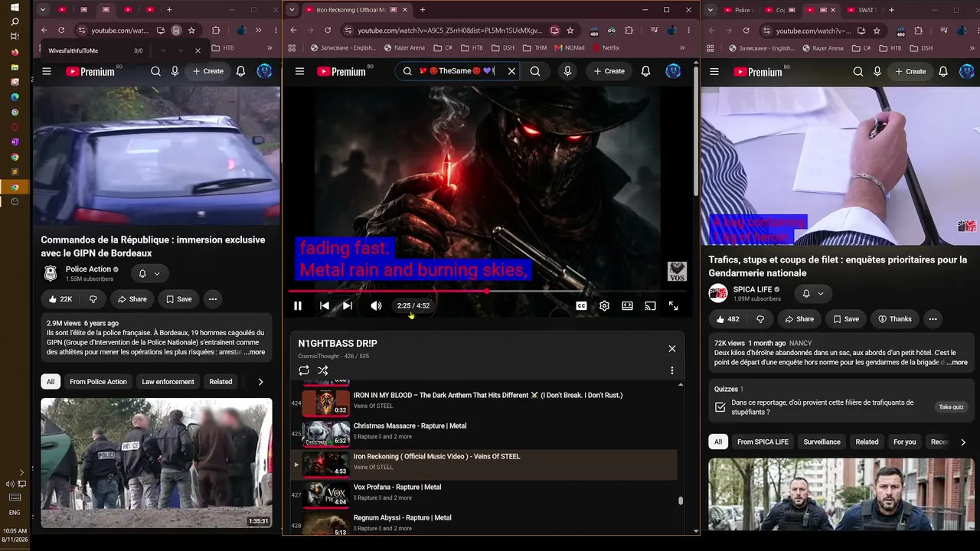Screen dimensions: 980x551
Task: Select 'From Police Action' filter chip
Action: (x=98, y=382)
